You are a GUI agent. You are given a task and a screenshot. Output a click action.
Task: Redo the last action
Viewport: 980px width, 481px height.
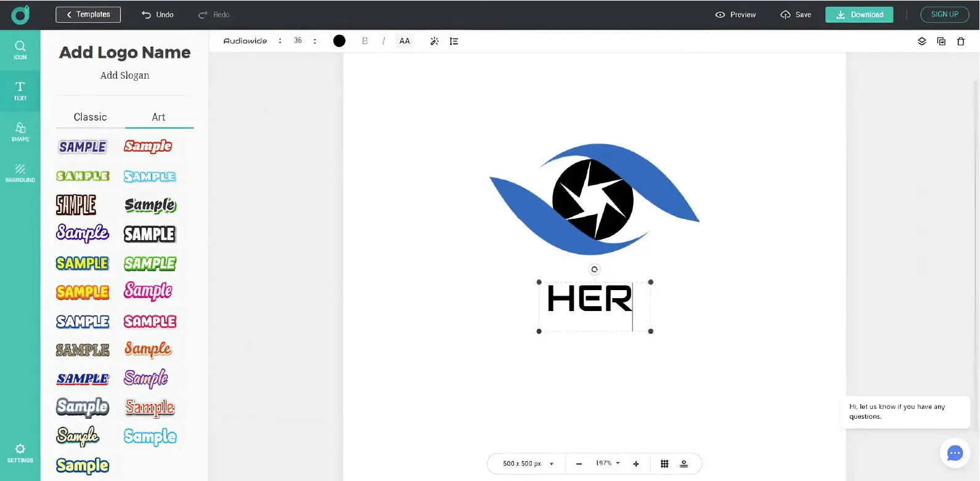(214, 15)
